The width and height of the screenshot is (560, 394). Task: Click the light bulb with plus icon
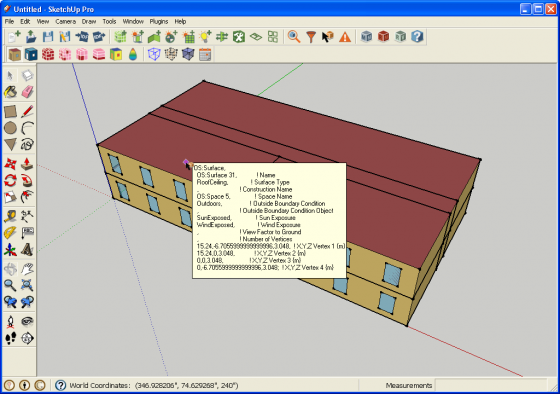[x=205, y=37]
